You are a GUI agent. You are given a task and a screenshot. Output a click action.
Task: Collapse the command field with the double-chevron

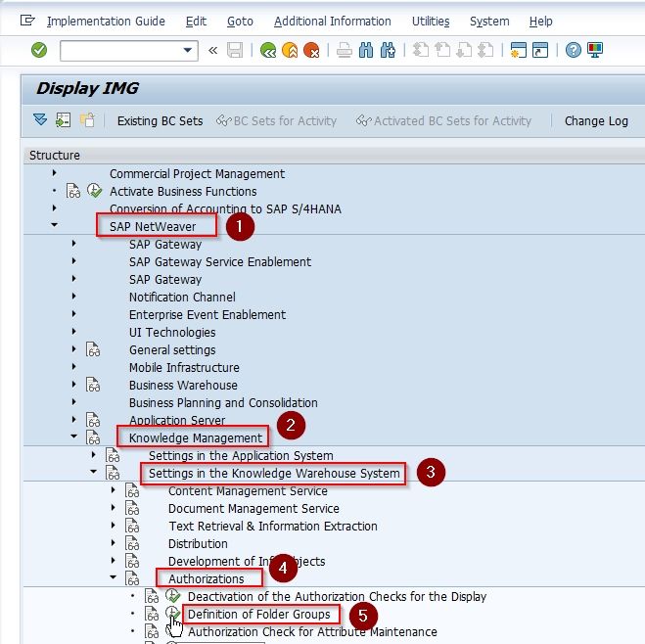pyautogui.click(x=212, y=50)
